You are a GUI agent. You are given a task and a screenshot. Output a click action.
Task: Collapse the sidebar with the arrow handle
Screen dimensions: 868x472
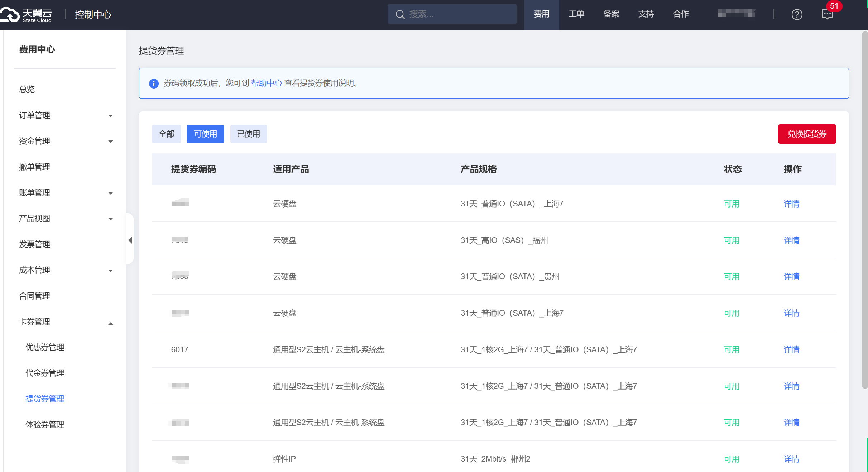coord(130,240)
